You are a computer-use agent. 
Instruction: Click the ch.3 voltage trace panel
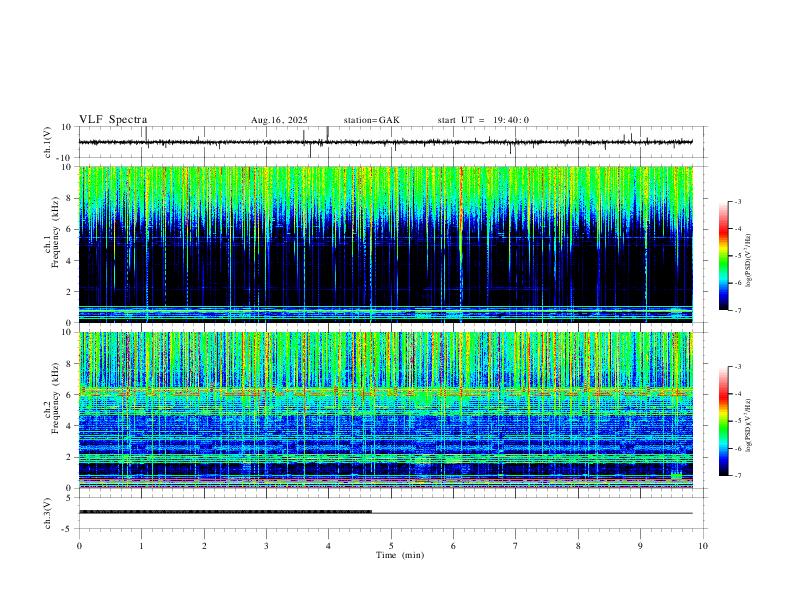point(392,513)
